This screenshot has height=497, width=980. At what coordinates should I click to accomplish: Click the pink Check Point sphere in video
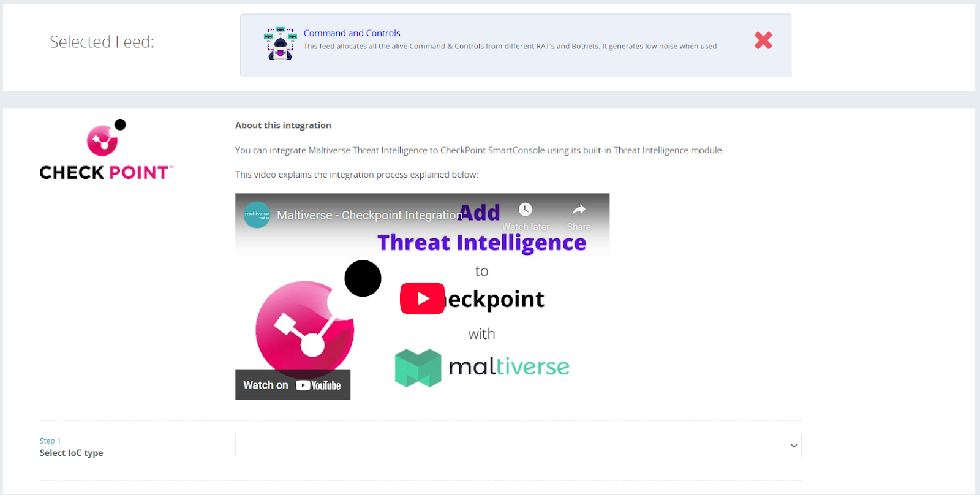305,328
